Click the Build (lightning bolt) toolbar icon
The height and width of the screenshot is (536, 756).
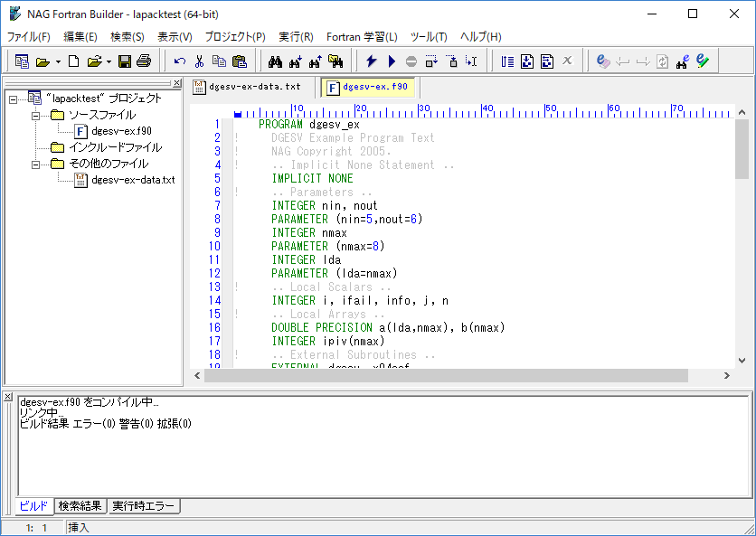pos(372,61)
